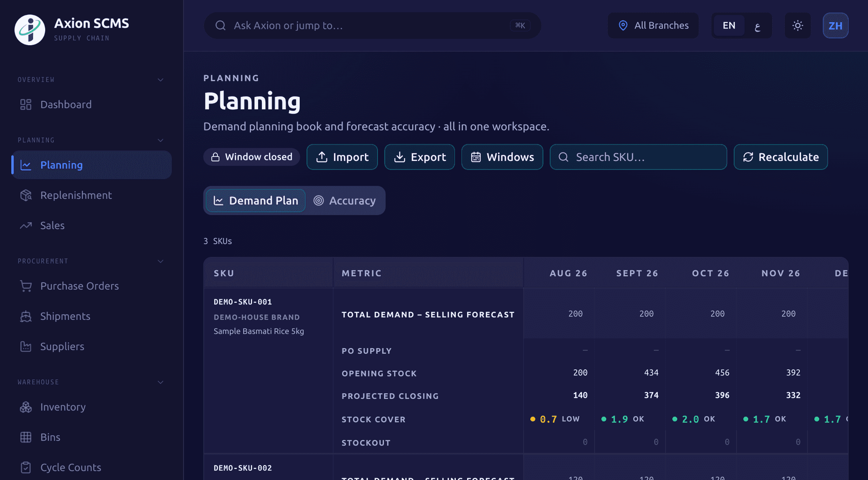Click the Import button
Viewport: 868px width, 480px height.
point(342,157)
